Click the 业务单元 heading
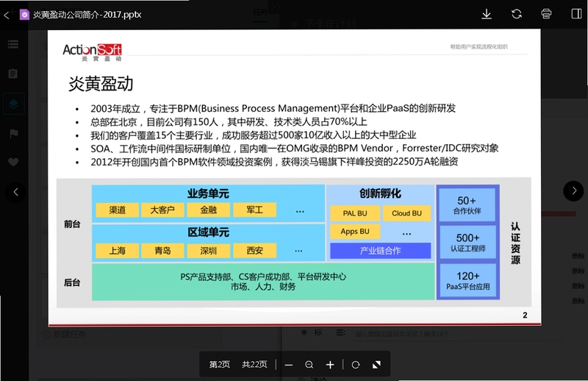Viewport: 588px width, 381px height. 208,193
